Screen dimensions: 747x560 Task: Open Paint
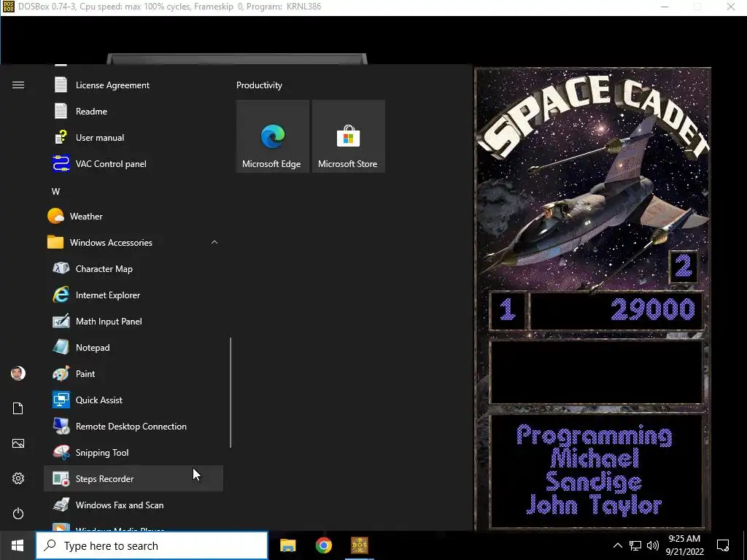(133, 374)
